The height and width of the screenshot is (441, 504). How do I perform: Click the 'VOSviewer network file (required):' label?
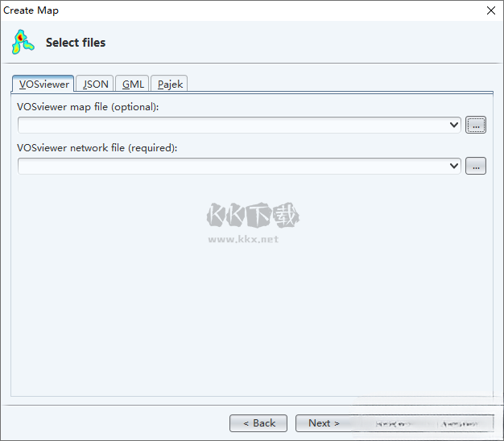click(97, 148)
